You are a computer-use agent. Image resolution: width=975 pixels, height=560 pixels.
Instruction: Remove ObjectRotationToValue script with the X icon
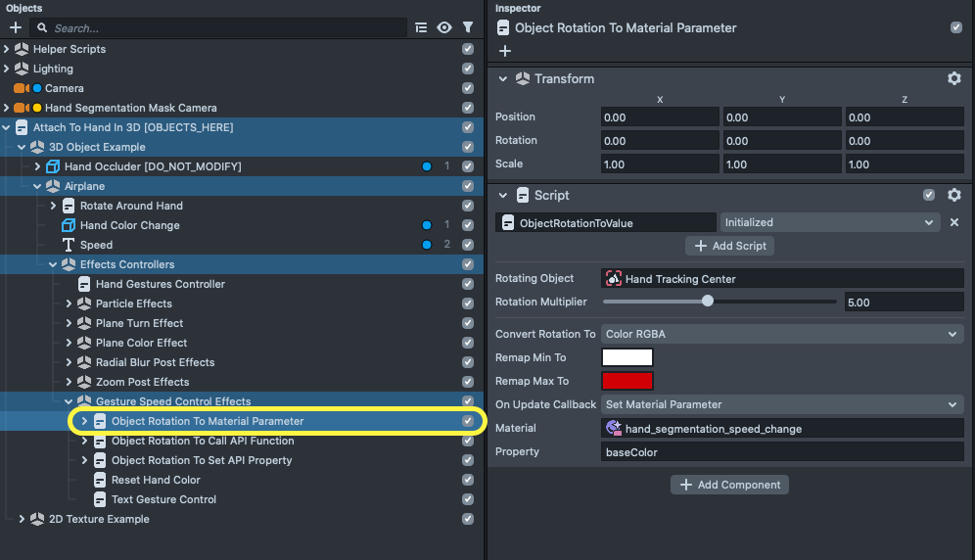point(954,222)
